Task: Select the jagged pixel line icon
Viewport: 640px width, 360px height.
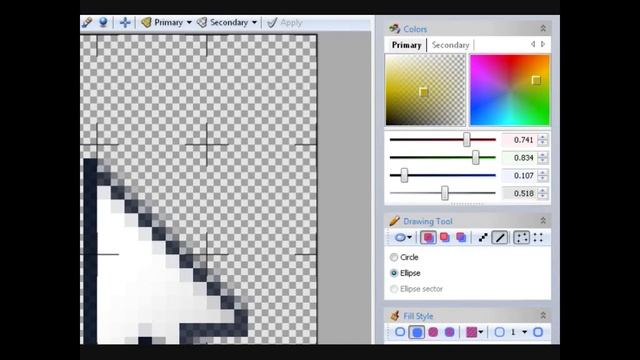Action: tap(483, 238)
